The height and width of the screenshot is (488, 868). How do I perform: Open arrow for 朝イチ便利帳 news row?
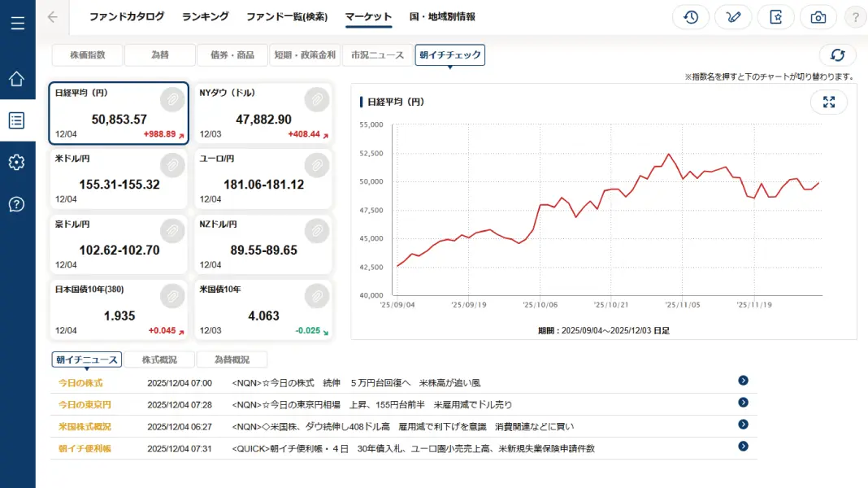743,446
